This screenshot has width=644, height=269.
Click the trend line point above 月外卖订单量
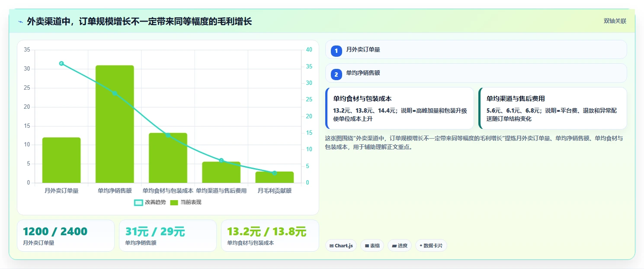61,63
